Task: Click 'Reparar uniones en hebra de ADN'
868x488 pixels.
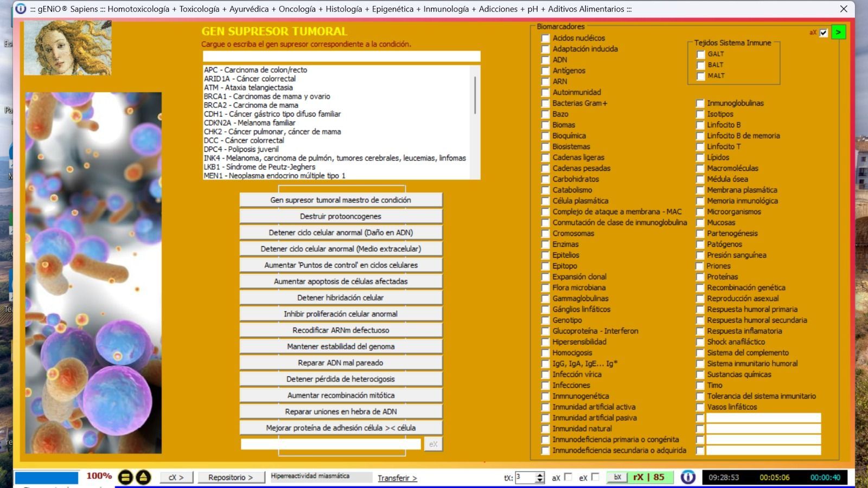Action: coord(341,412)
